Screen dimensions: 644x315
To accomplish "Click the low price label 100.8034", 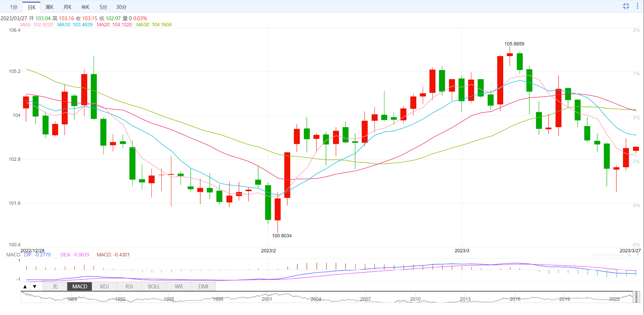I will (282, 235).
